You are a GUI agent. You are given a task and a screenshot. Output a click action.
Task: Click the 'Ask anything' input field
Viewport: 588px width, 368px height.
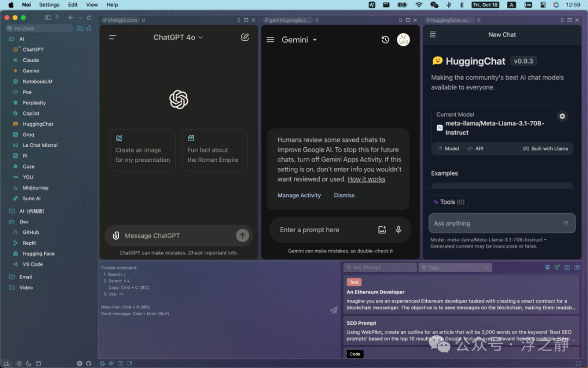[502, 224]
